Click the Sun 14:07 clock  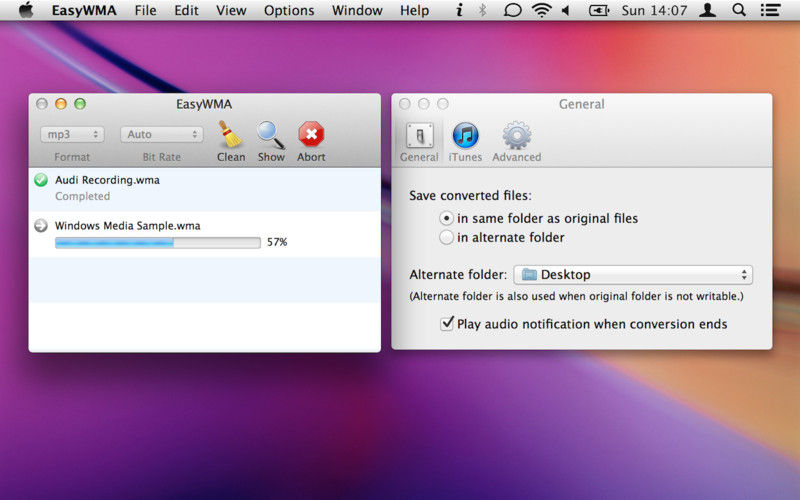[x=654, y=10]
